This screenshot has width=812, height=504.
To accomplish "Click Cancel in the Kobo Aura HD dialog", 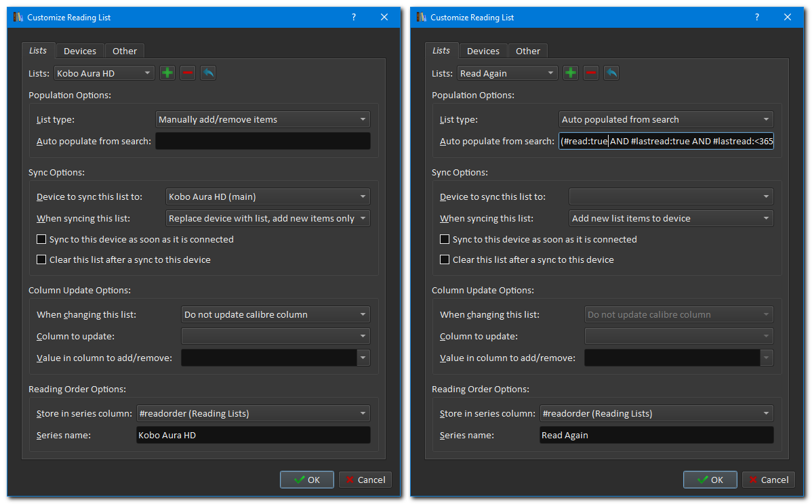I will point(365,480).
